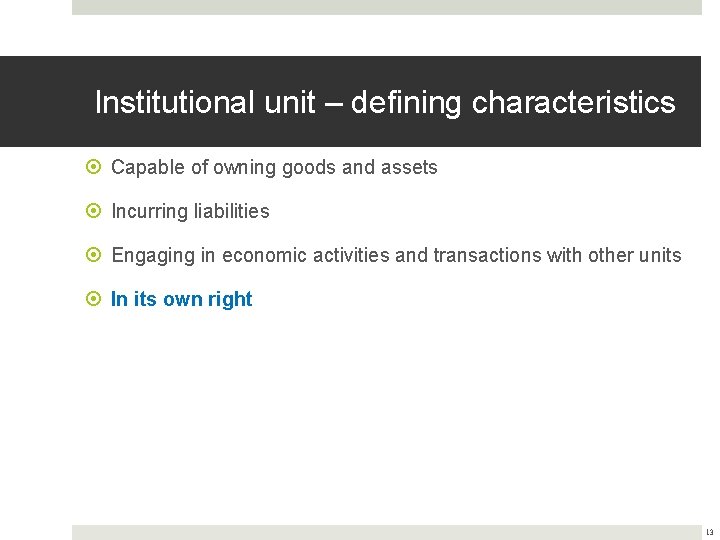Image resolution: width=720 pixels, height=540 pixels.
Task: Select the "Capable of owning goods and assets" line
Action: point(274,168)
